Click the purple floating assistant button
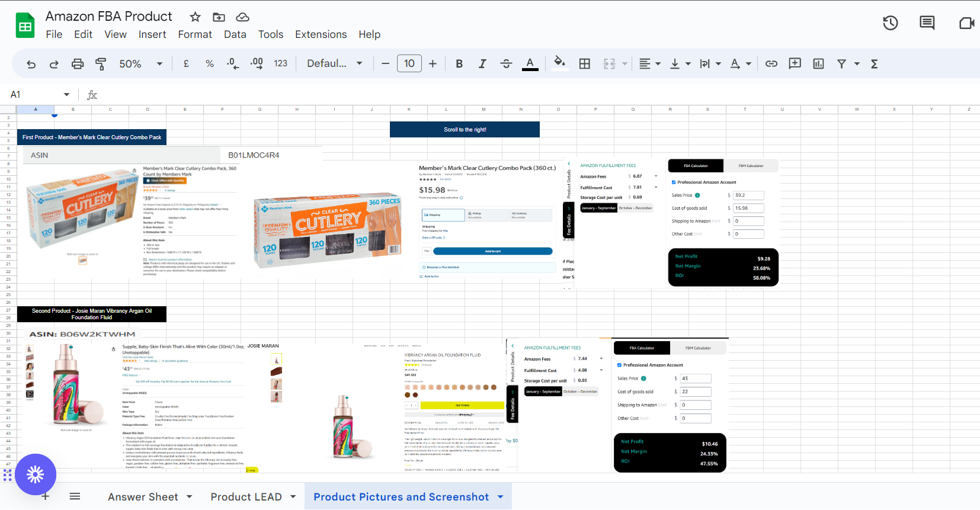Screen dimensions: 980x510 click(x=36, y=474)
